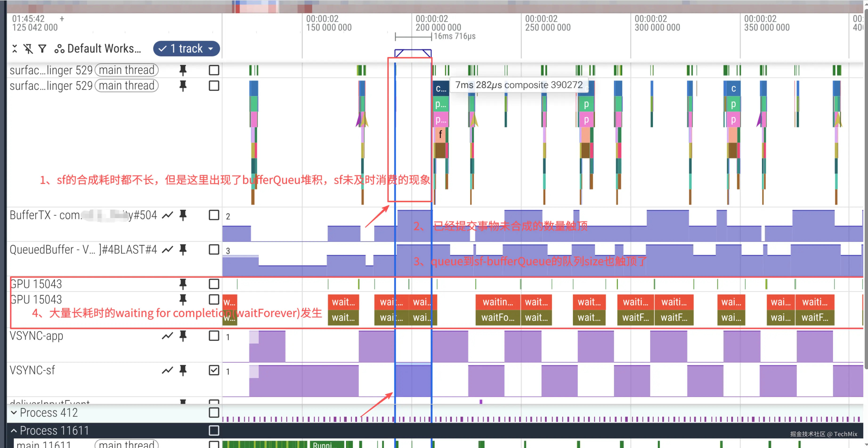Screen dimensions: 868x448
Task: Select the first GPU 15043 track
Action: pyautogui.click(x=36, y=284)
